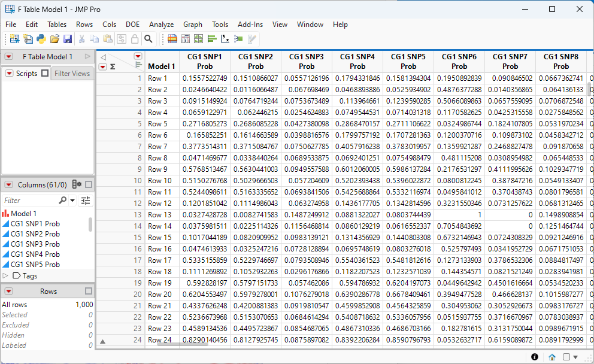Image resolution: width=594 pixels, height=364 pixels.
Task: Launch Fit Y by X from toolbar
Action: (x=225, y=39)
